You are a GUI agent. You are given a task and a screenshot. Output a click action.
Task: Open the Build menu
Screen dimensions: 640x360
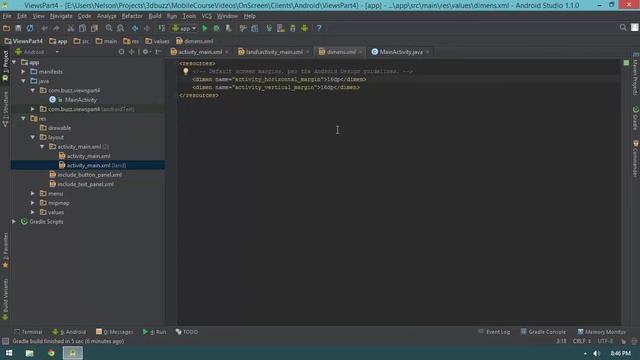[155, 16]
